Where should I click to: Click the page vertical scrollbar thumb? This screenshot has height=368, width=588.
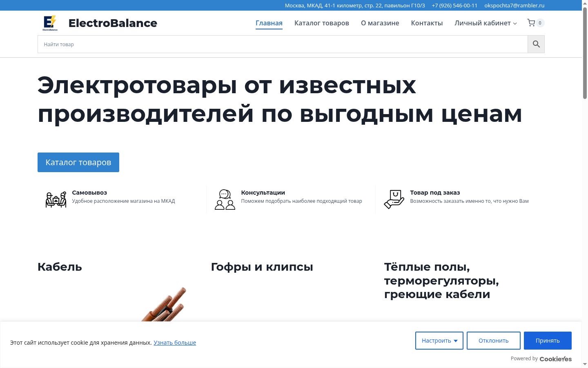tap(585, 53)
